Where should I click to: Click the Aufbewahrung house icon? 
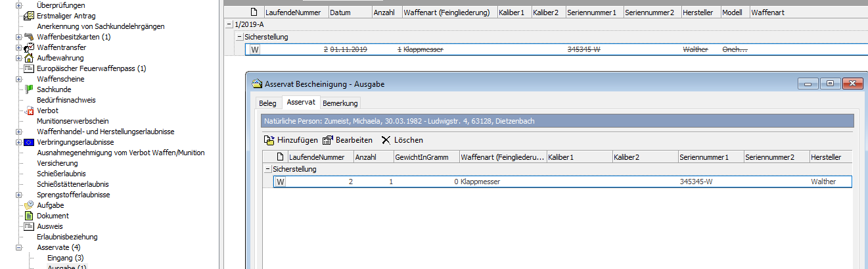click(x=28, y=58)
